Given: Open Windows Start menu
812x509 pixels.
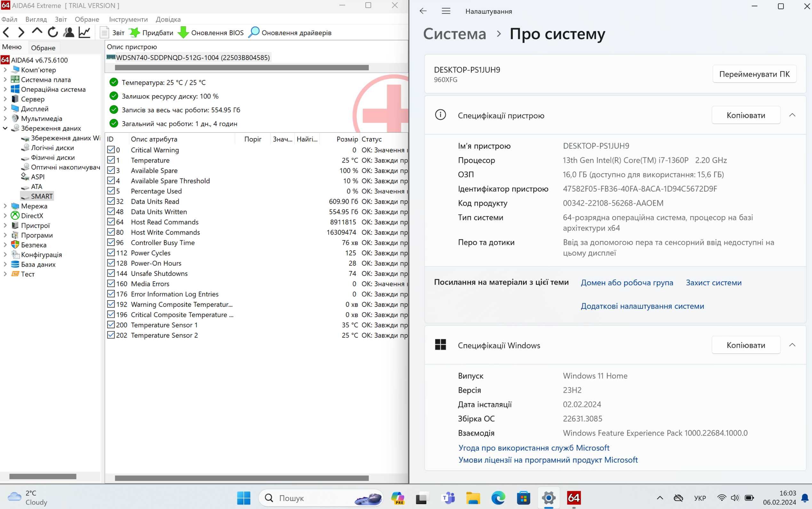Looking at the screenshot, I should (x=243, y=498).
